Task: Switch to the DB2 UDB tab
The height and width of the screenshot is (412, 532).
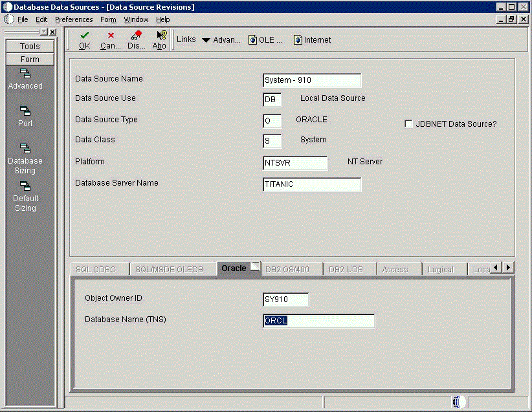Action: (349, 269)
